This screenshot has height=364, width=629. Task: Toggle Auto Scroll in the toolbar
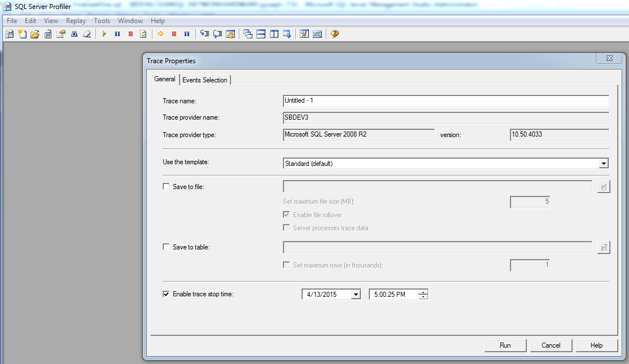pyautogui.click(x=287, y=34)
